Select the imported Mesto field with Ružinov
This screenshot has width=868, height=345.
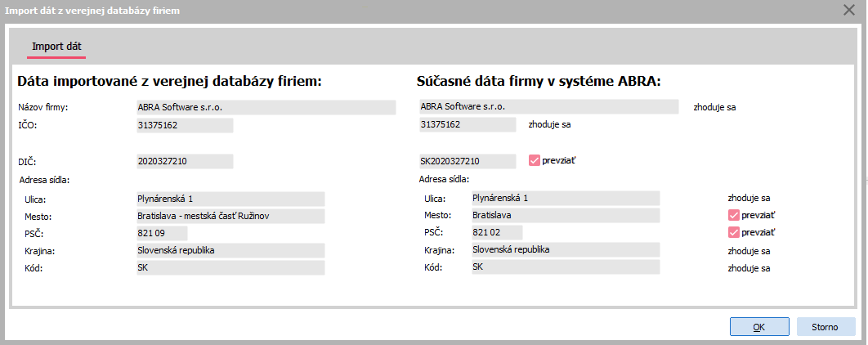(x=230, y=216)
